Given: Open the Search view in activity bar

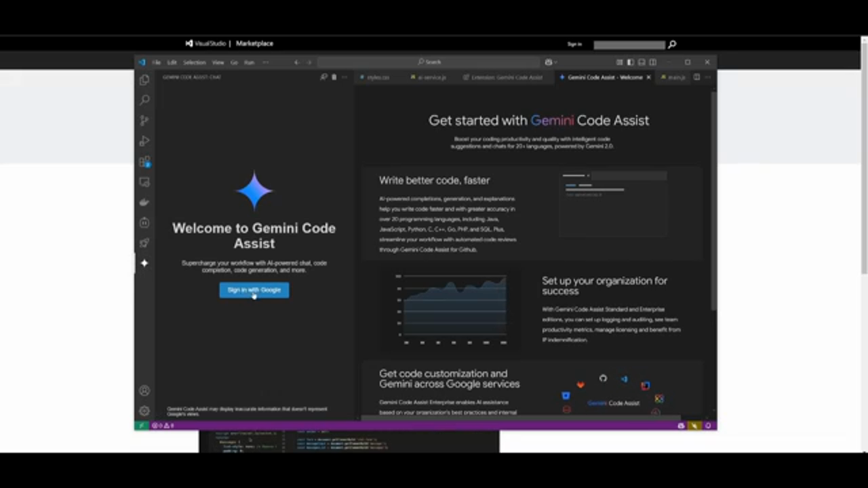Looking at the screenshot, I should pos(144,100).
